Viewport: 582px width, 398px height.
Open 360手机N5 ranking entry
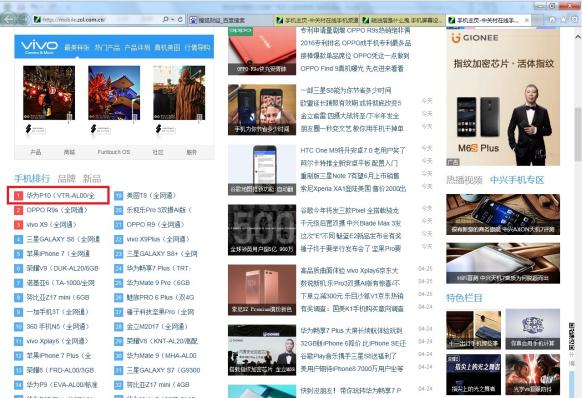tap(58, 326)
